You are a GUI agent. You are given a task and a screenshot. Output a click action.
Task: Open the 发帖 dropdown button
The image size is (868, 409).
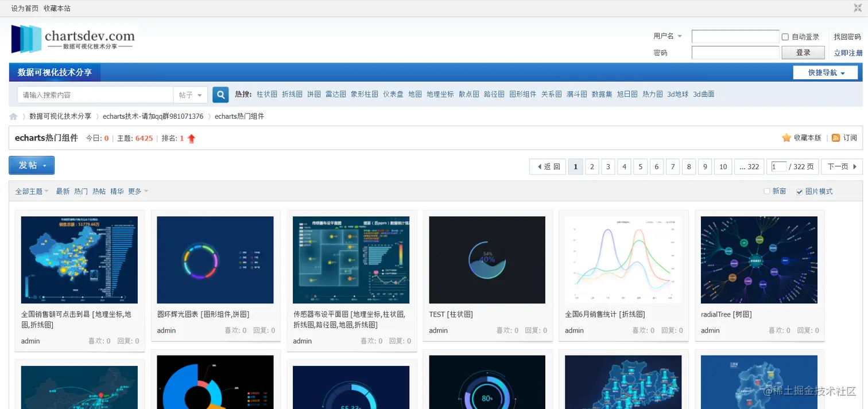[32, 165]
